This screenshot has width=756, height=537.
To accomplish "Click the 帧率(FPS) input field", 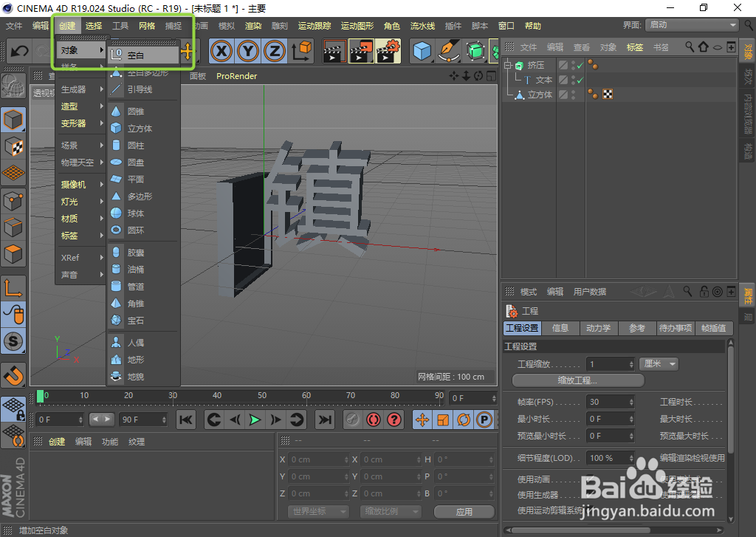I will [611, 402].
